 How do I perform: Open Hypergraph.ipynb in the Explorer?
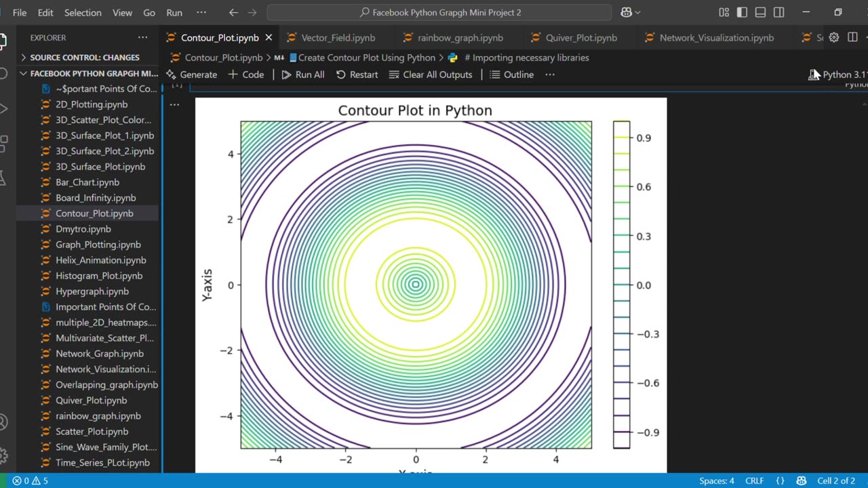pyautogui.click(x=92, y=291)
